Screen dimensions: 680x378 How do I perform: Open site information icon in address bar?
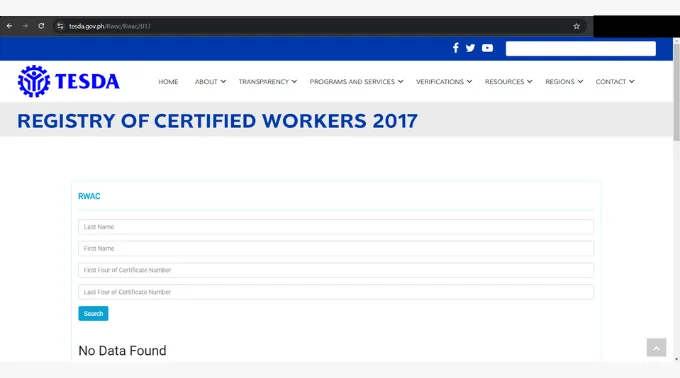coord(60,26)
